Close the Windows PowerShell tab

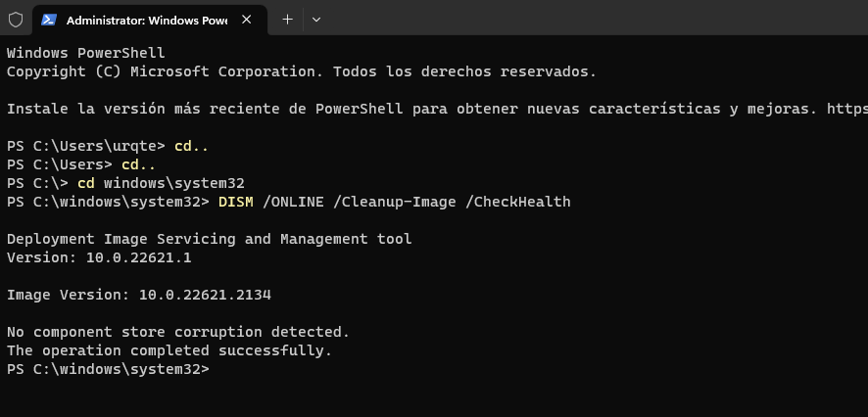[246, 20]
